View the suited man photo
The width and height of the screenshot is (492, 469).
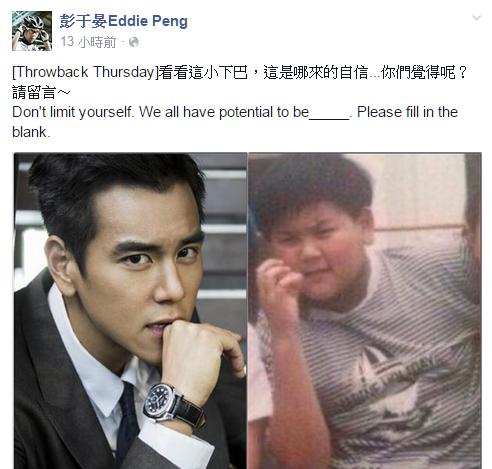(x=130, y=311)
